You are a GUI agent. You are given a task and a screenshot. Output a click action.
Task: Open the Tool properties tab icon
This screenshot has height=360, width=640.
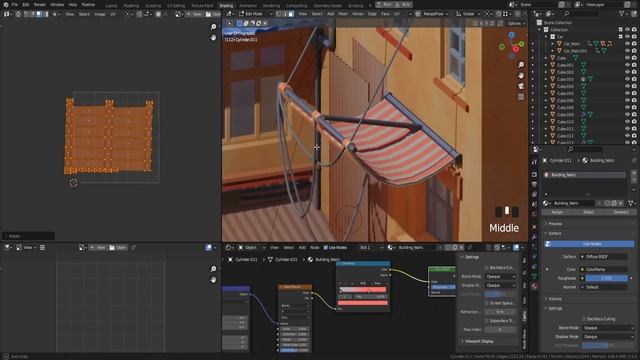534,162
